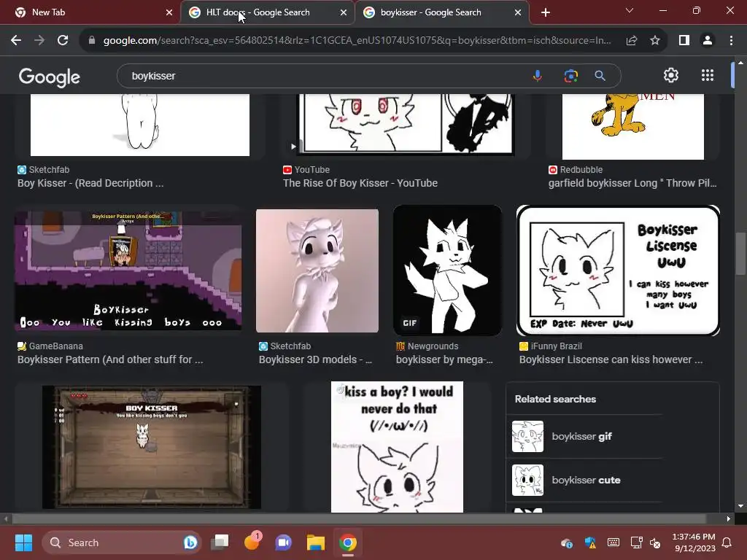Image resolution: width=747 pixels, height=560 pixels.
Task: Go back to the previous page
Action: (x=16, y=41)
